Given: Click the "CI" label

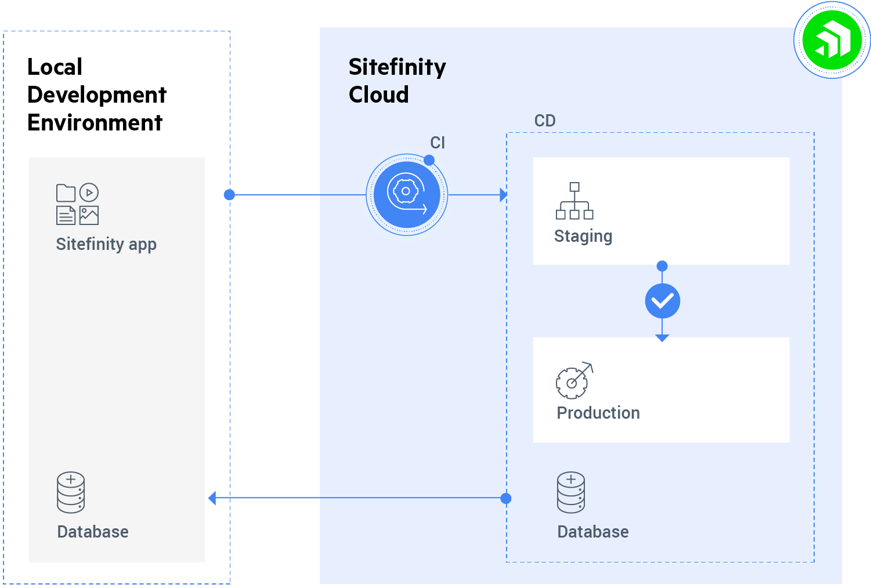Looking at the screenshot, I should [438, 143].
